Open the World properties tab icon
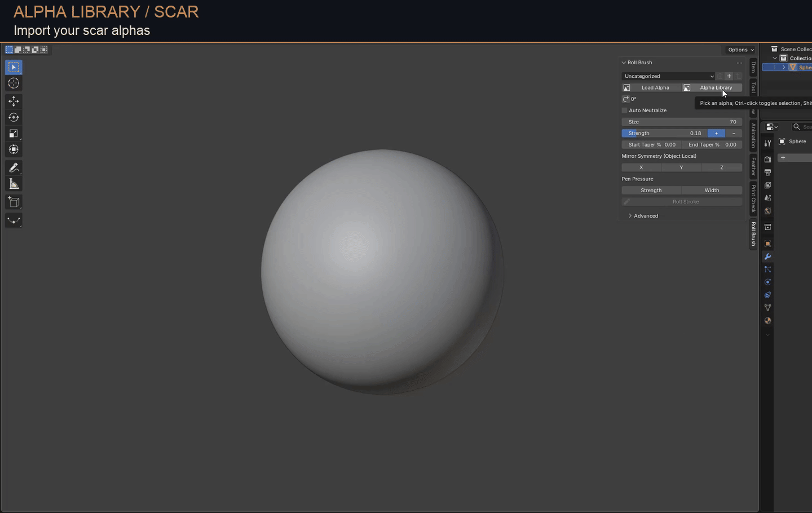This screenshot has height=513, width=812. (767, 211)
